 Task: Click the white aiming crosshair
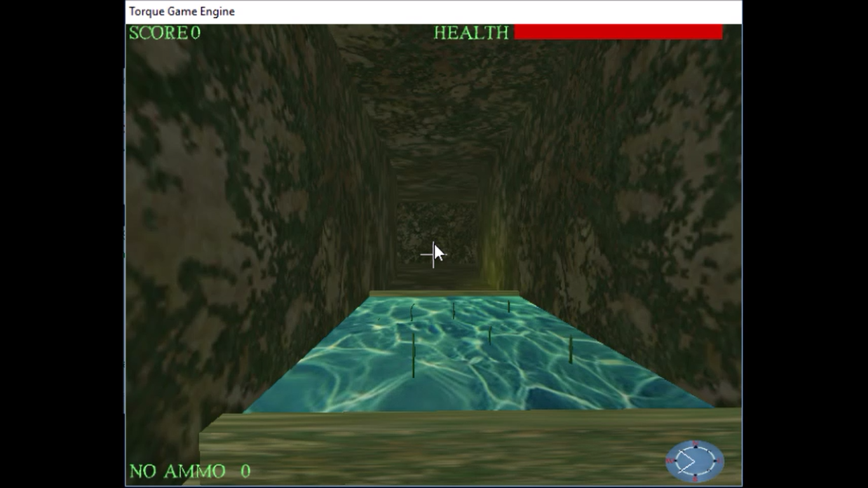point(430,255)
